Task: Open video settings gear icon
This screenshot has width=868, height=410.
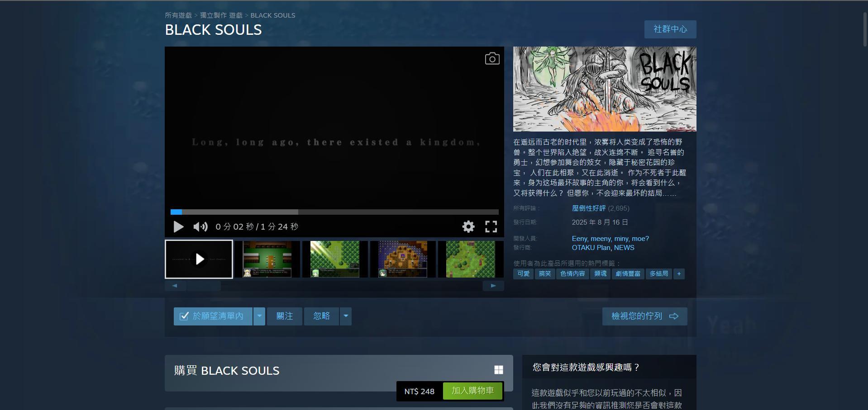Action: 468,226
